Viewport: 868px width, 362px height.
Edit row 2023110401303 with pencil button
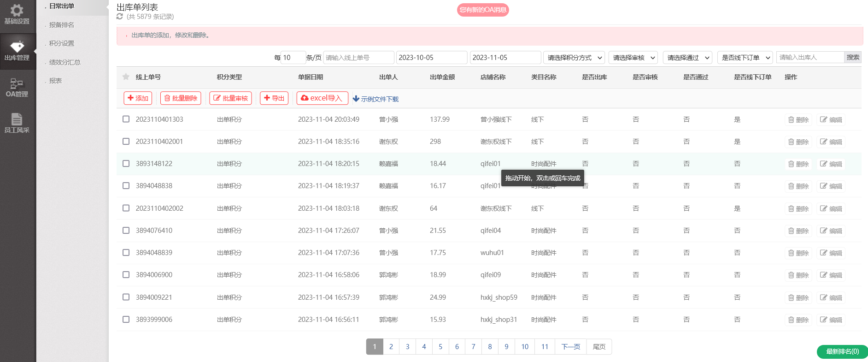click(x=831, y=120)
